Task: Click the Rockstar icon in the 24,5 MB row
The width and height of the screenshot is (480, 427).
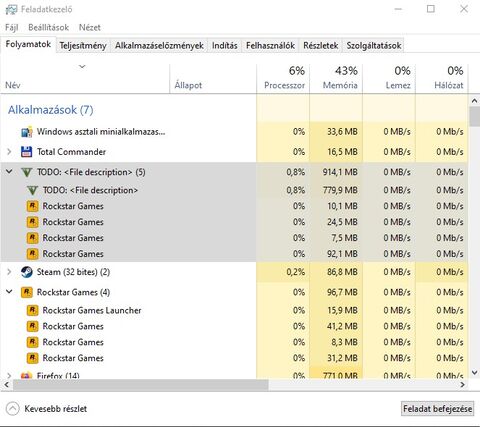Action: [x=32, y=222]
